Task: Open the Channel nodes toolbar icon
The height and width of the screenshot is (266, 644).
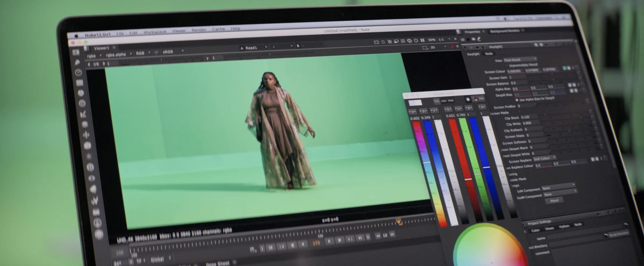Action: [x=80, y=83]
